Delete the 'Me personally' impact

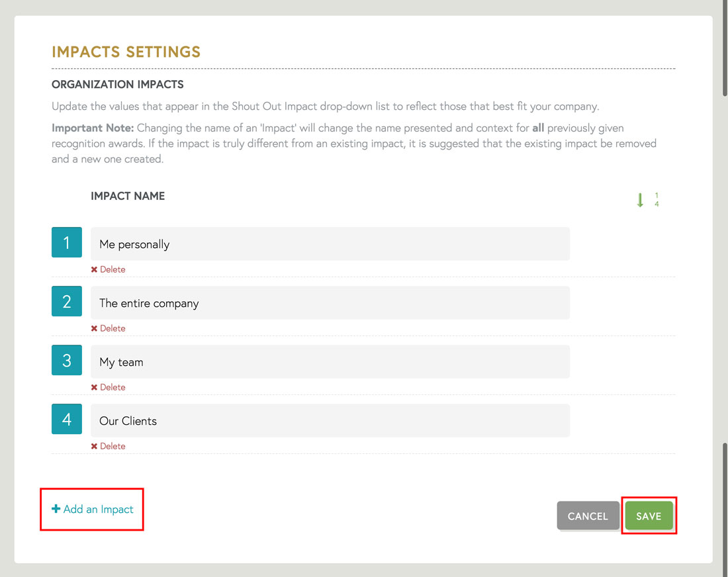pos(108,269)
